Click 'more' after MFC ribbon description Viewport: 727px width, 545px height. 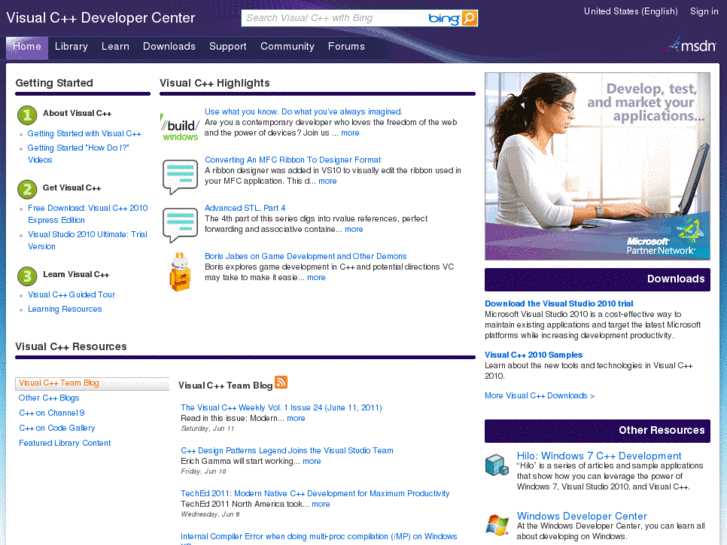pyautogui.click(x=327, y=181)
